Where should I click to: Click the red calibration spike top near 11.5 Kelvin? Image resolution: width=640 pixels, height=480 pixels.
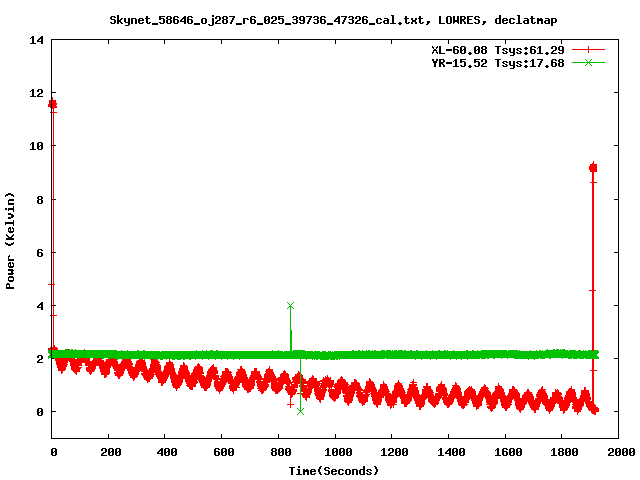click(x=52, y=104)
